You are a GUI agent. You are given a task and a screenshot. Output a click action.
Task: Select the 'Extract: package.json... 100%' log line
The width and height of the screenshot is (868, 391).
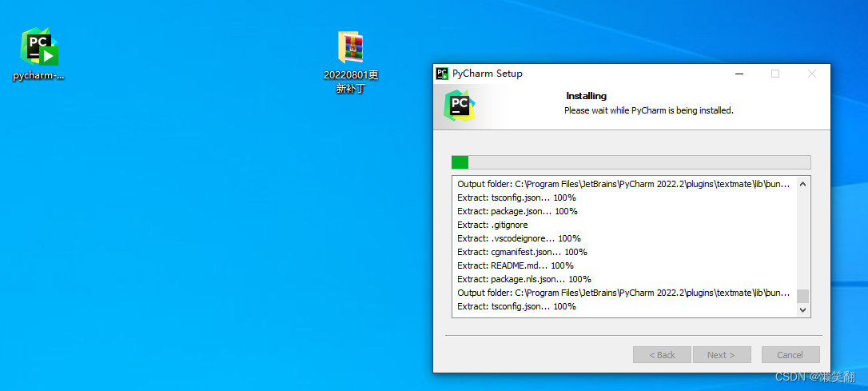click(518, 211)
